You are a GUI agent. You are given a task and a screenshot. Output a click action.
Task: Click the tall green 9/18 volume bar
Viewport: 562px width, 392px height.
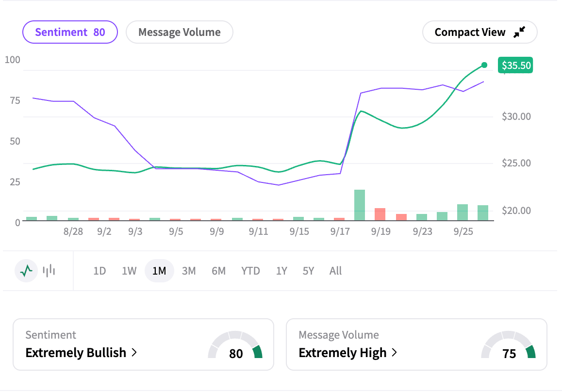[x=360, y=205]
